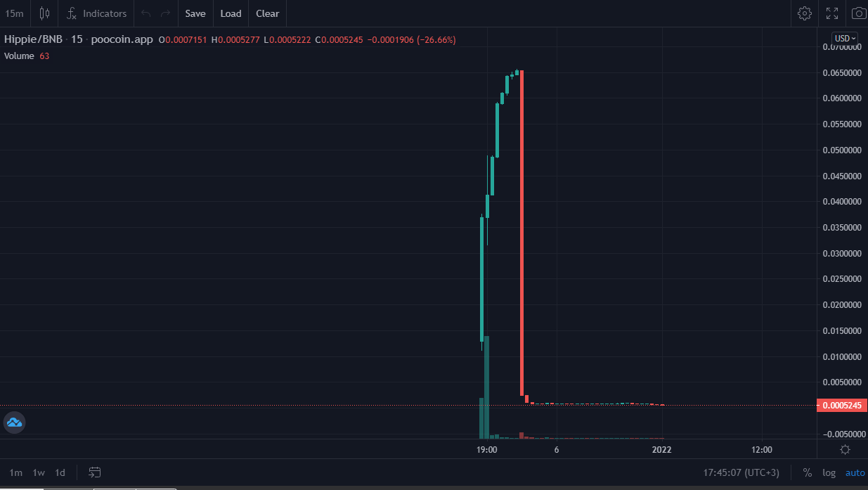Click the undo arrow icon
The image size is (868, 490).
(145, 13)
